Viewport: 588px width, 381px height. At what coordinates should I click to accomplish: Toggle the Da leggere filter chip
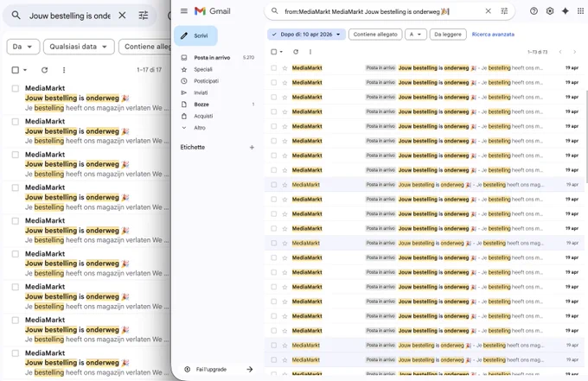(x=448, y=35)
